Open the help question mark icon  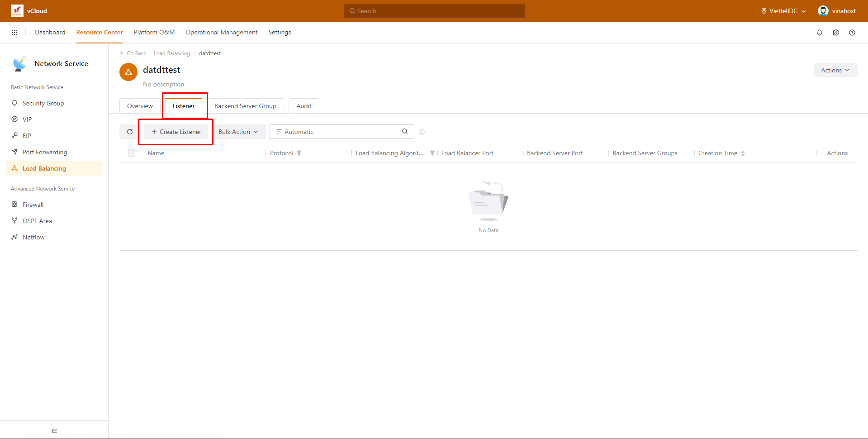[x=852, y=33]
